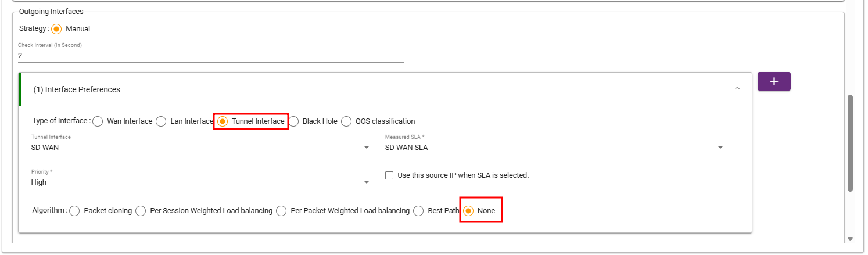Click the vertical scrollbar thumb
The width and height of the screenshot is (868, 255).
(850, 142)
